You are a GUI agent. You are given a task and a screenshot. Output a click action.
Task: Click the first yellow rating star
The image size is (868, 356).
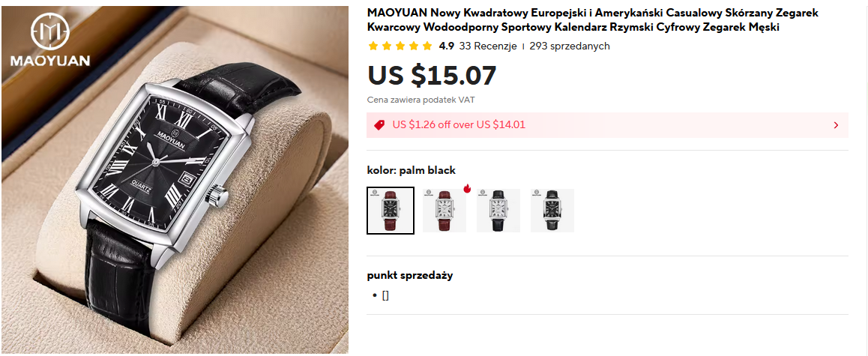pyautogui.click(x=373, y=46)
